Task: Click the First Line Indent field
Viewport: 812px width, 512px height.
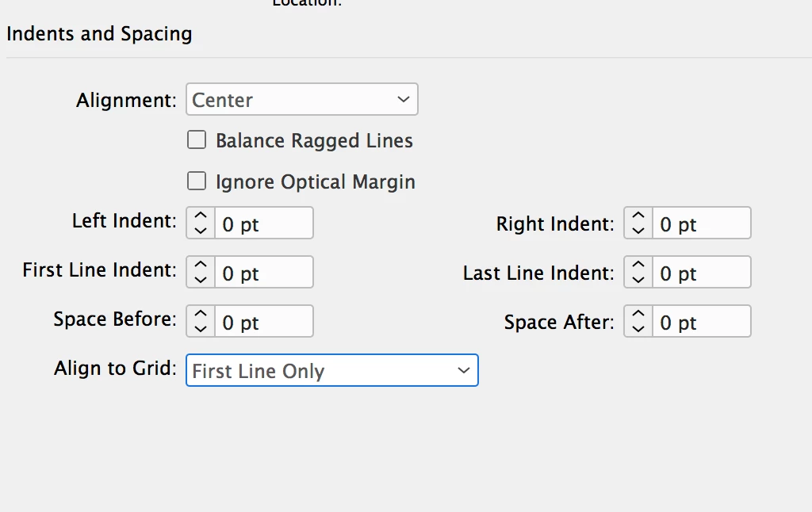Action: [263, 273]
